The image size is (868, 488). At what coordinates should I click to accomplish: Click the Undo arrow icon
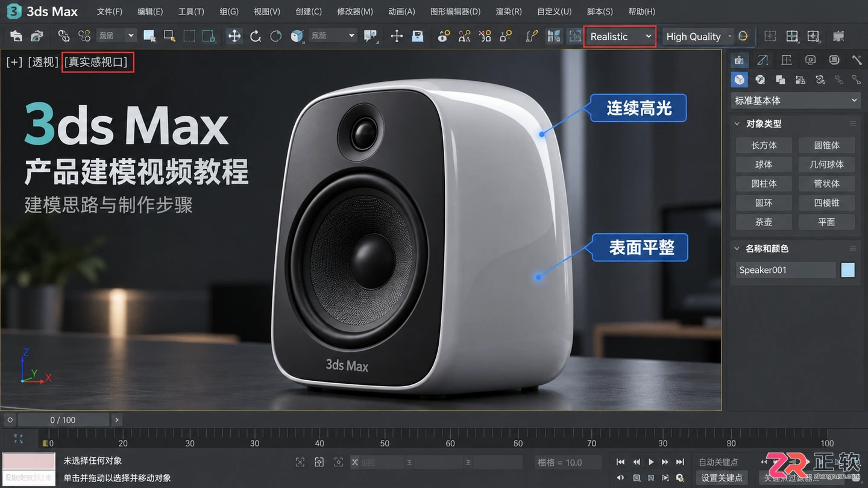(16, 36)
